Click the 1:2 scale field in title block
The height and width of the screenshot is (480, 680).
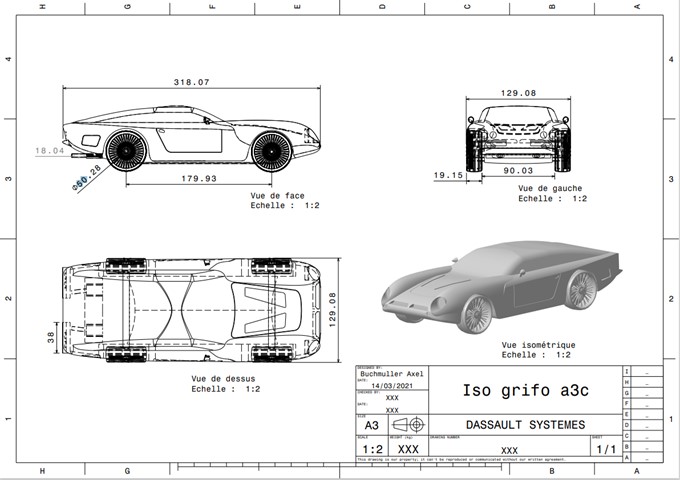[x=372, y=450]
